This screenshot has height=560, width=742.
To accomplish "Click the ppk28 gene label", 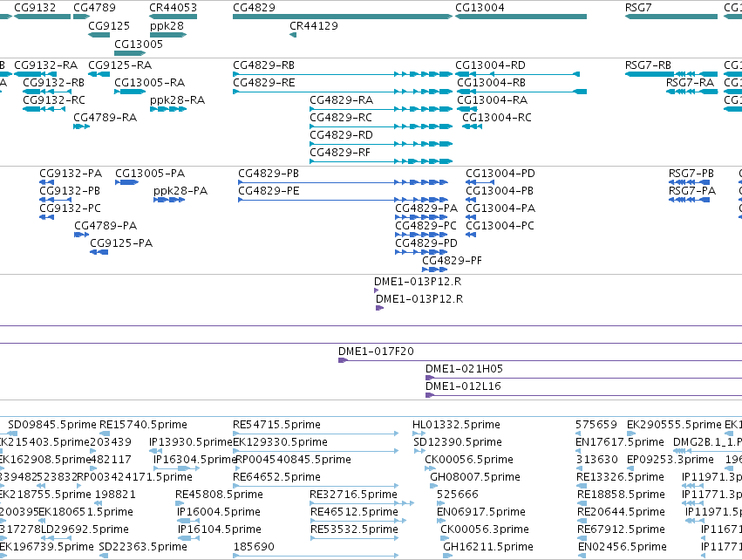I will [x=167, y=25].
